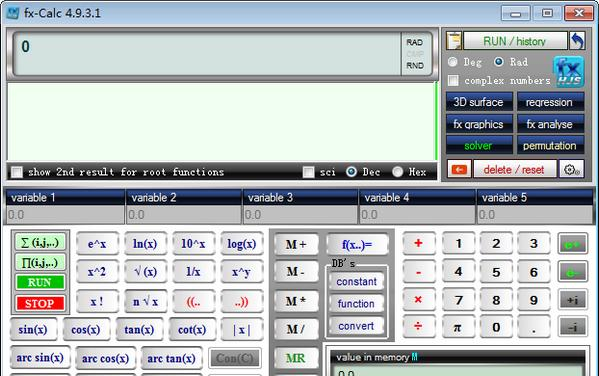
Task: Click the red minus operator key
Action: [x=418, y=272]
